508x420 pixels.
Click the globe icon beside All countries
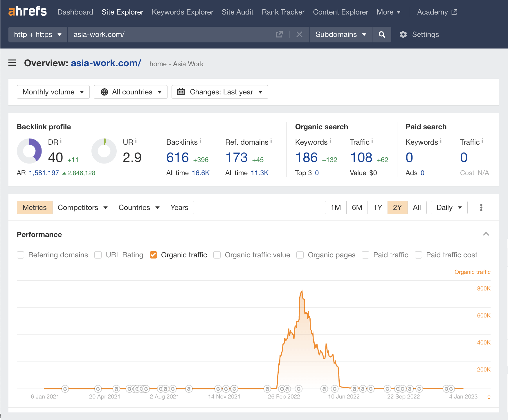coord(105,92)
